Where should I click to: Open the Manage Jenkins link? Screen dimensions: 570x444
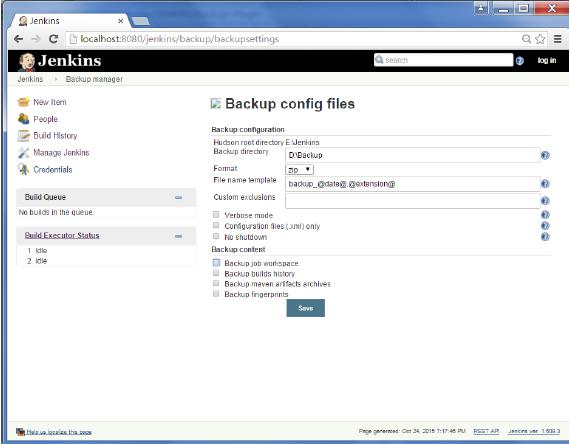[61, 152]
